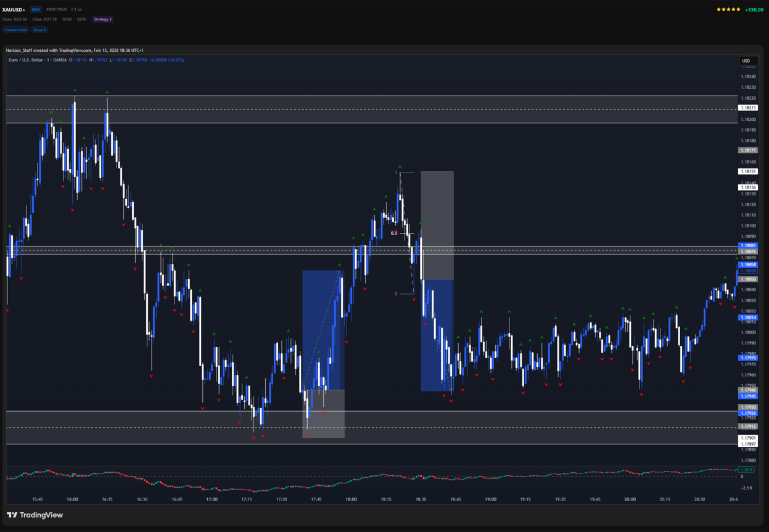Screen dimensions: 769x532
Task: Click the +€50,00 profit amount
Action: point(754,9)
